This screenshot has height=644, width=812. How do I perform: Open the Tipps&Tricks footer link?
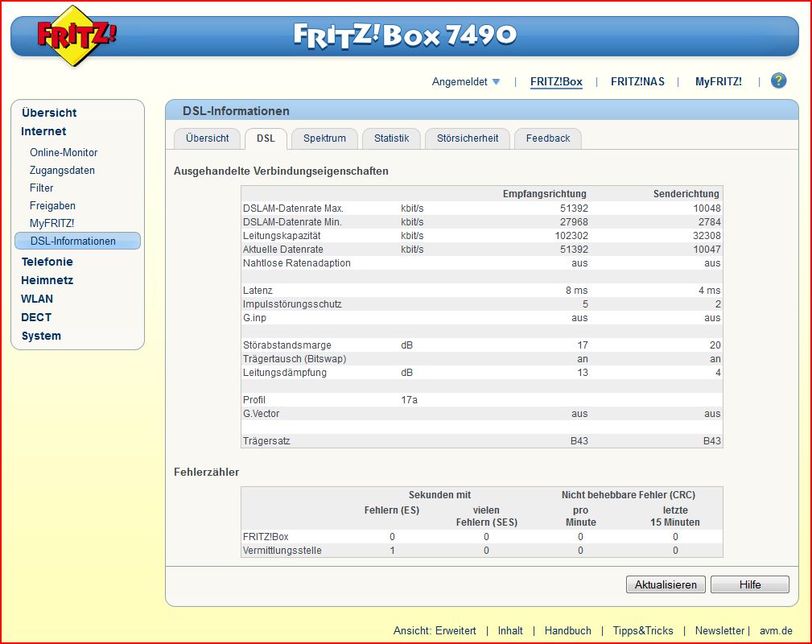[x=643, y=630]
